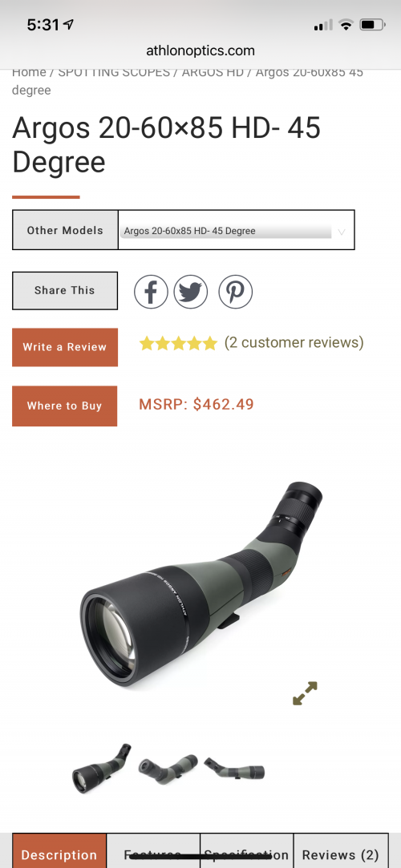Viewport: 401px width, 868px height.
Task: Tap the five-star rating
Action: tap(178, 344)
